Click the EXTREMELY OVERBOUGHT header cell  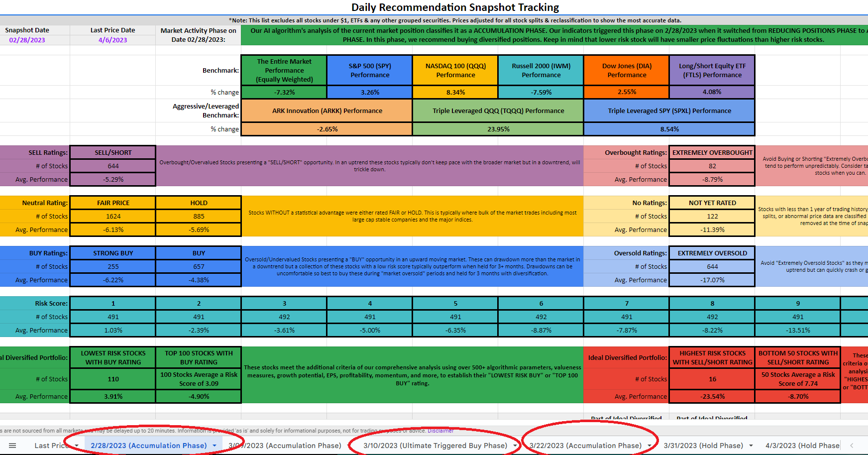712,153
